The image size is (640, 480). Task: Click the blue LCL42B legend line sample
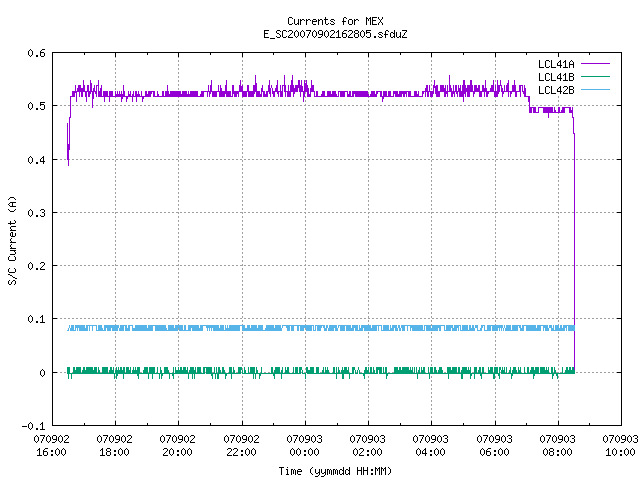(x=595, y=90)
